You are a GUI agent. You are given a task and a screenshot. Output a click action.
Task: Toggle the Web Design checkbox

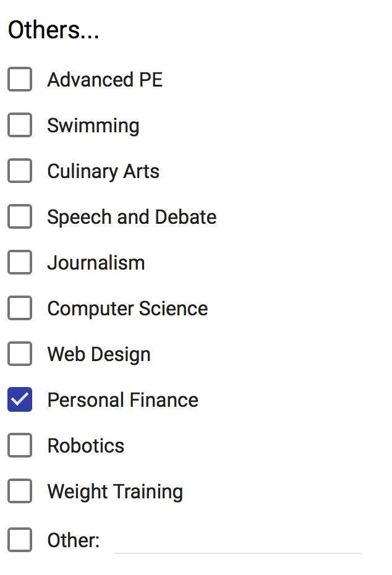20,354
